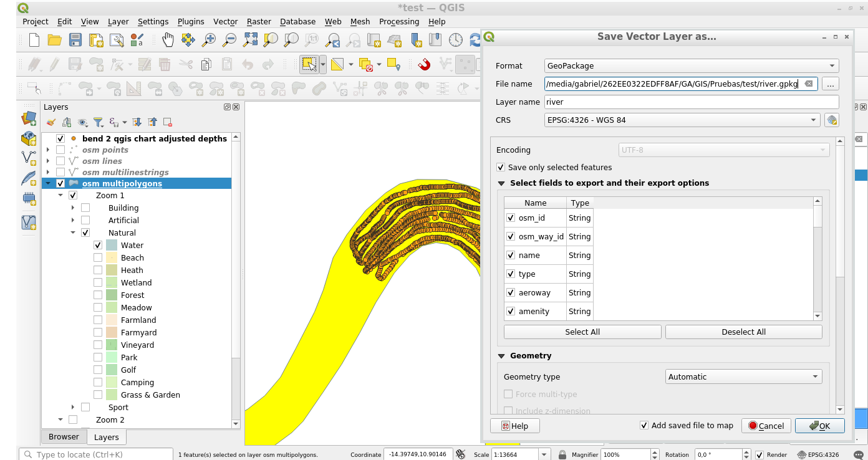Toggle the Render checkbox in status bar
Screen dimensions: 868x460
[x=759, y=454]
